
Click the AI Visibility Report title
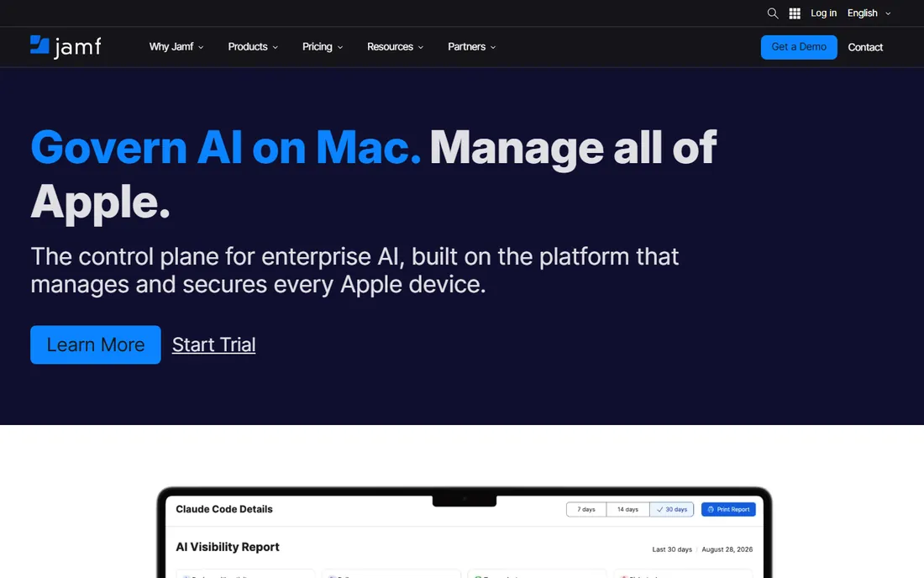click(x=228, y=547)
